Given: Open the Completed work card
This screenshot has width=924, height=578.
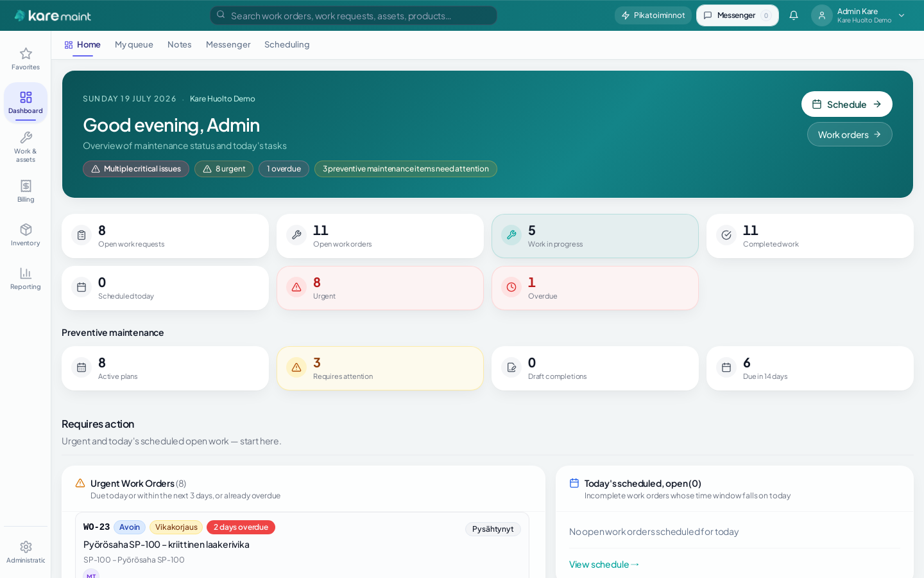Looking at the screenshot, I should [x=810, y=236].
